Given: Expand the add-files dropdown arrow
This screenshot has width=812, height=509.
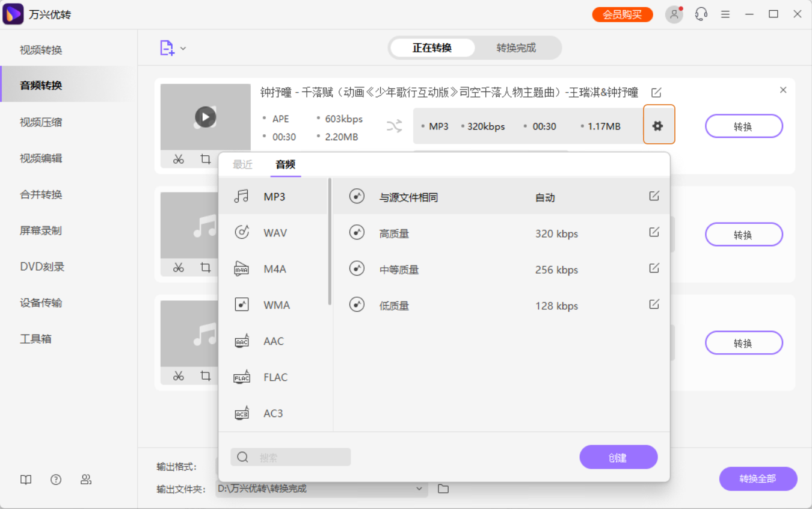Looking at the screenshot, I should (183, 48).
